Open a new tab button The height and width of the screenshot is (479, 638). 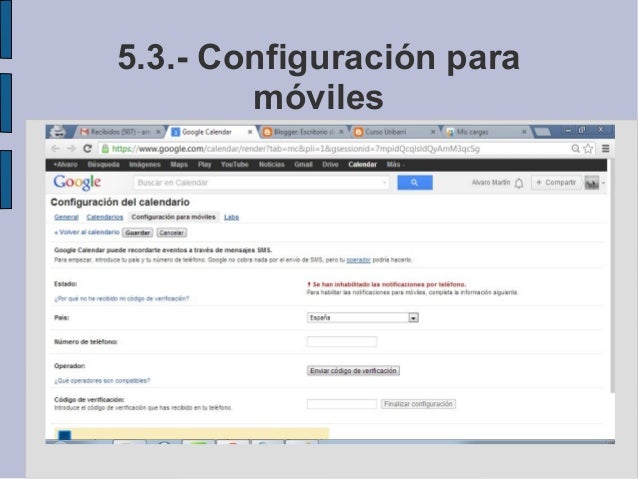tap(542, 132)
